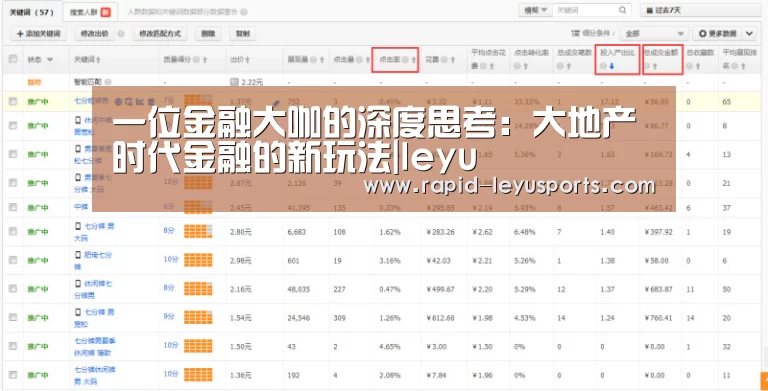Check the row with bid 2.98元
768x391 pixels.
click(13, 260)
